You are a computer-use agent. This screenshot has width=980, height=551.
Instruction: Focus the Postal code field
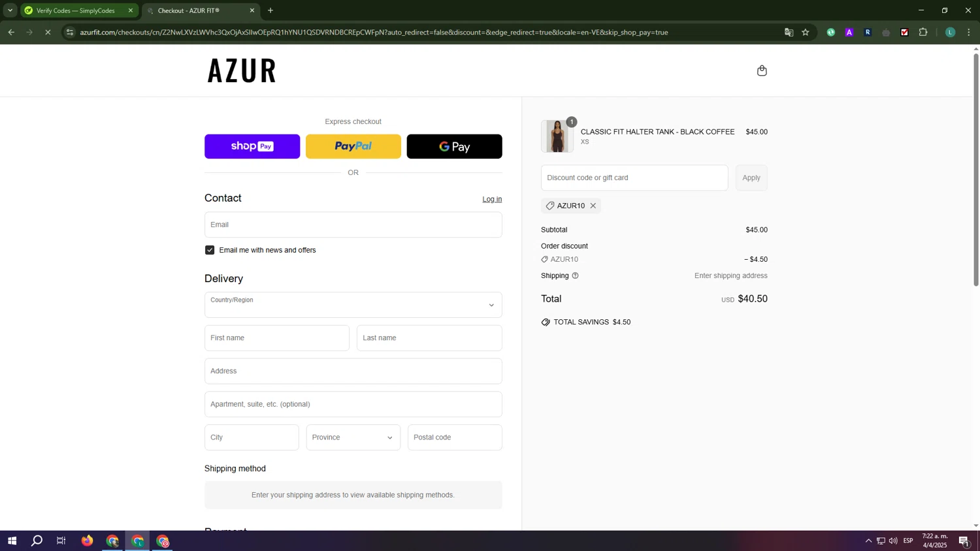click(455, 437)
